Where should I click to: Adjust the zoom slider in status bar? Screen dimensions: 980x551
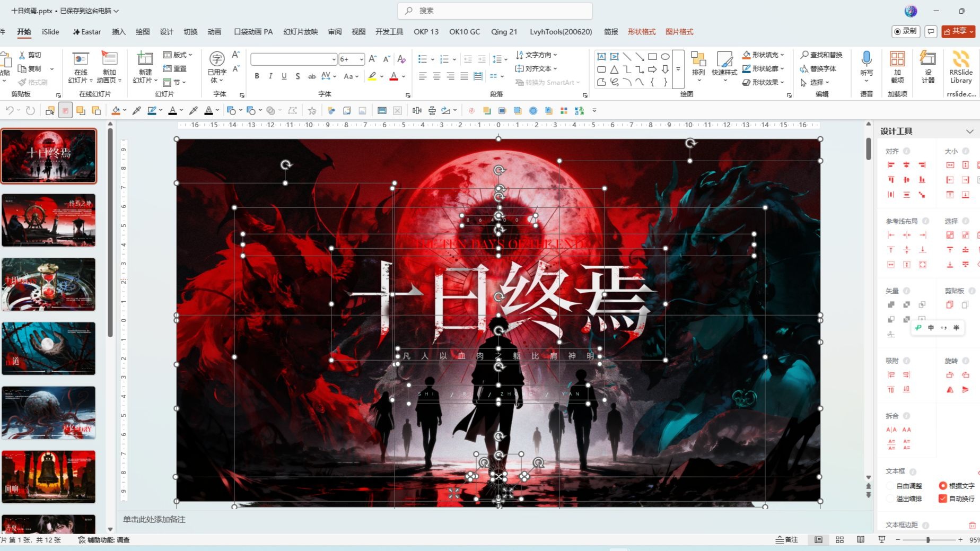click(928, 540)
